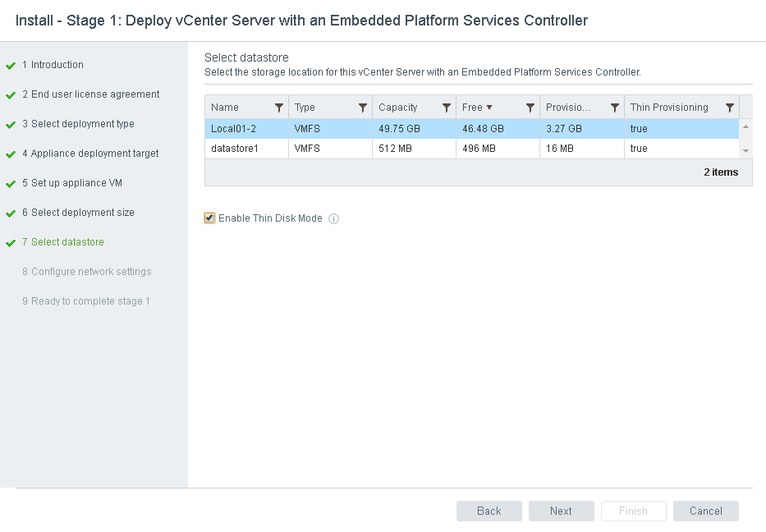The height and width of the screenshot is (532, 766).
Task: Open the Thin Provisioning column filter
Action: (730, 108)
